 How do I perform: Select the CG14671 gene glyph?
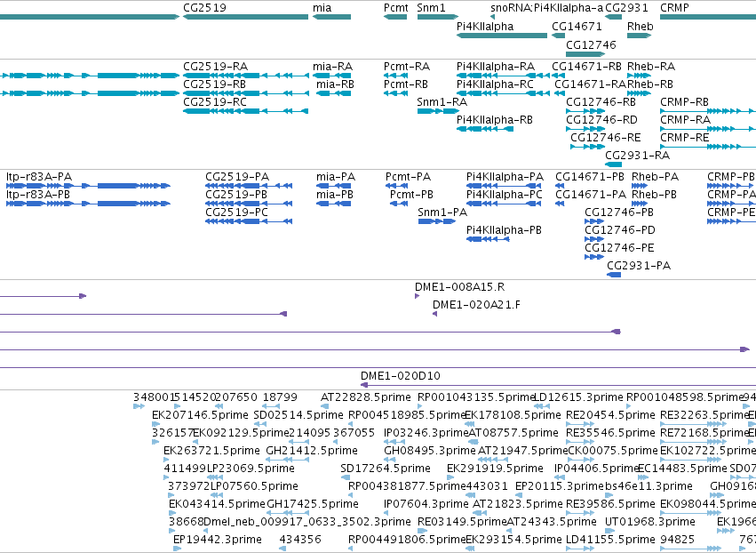pos(558,36)
